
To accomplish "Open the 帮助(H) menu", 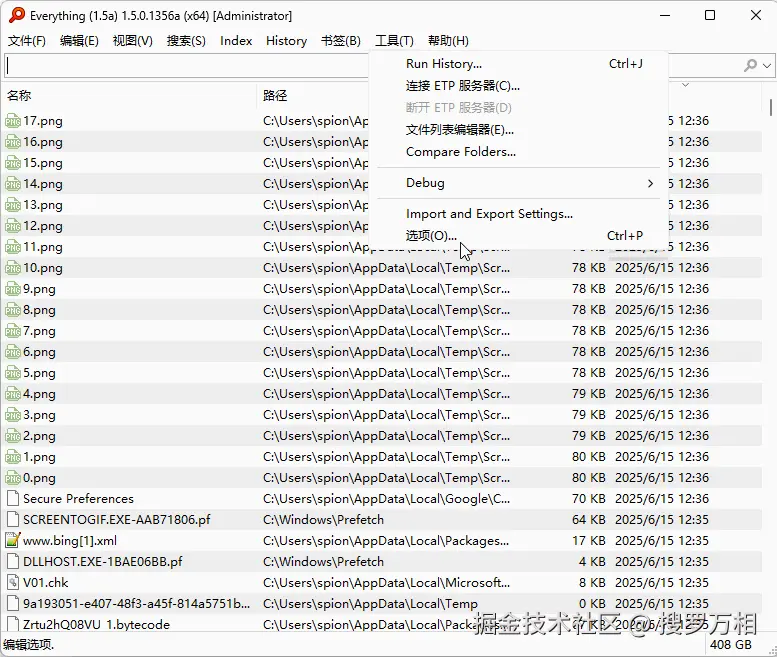I will [x=448, y=41].
